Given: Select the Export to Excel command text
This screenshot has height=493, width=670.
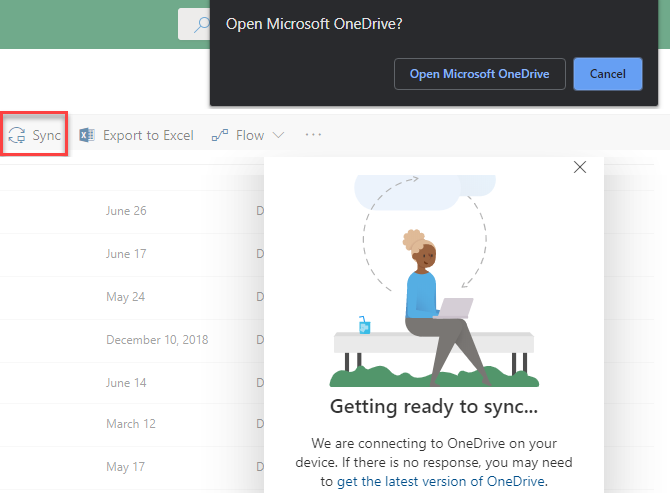Looking at the screenshot, I should point(148,135).
